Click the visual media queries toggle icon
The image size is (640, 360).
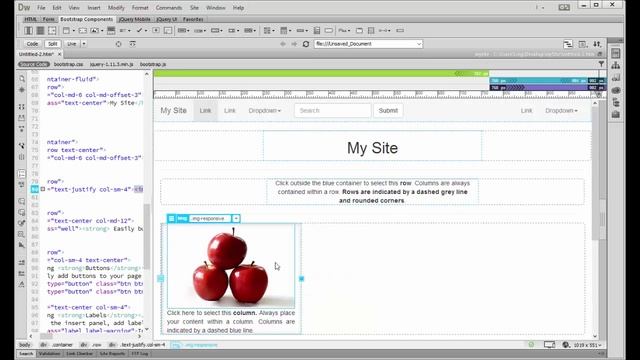pos(568,44)
